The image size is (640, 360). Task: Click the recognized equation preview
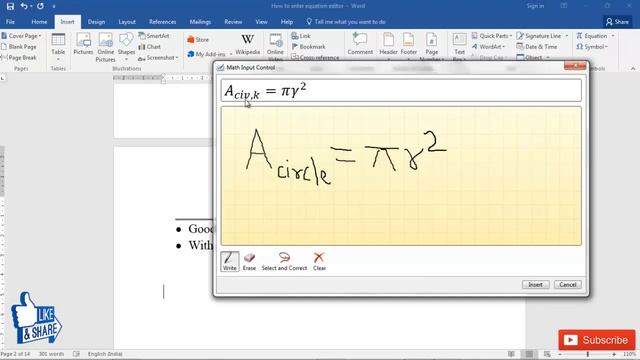401,90
